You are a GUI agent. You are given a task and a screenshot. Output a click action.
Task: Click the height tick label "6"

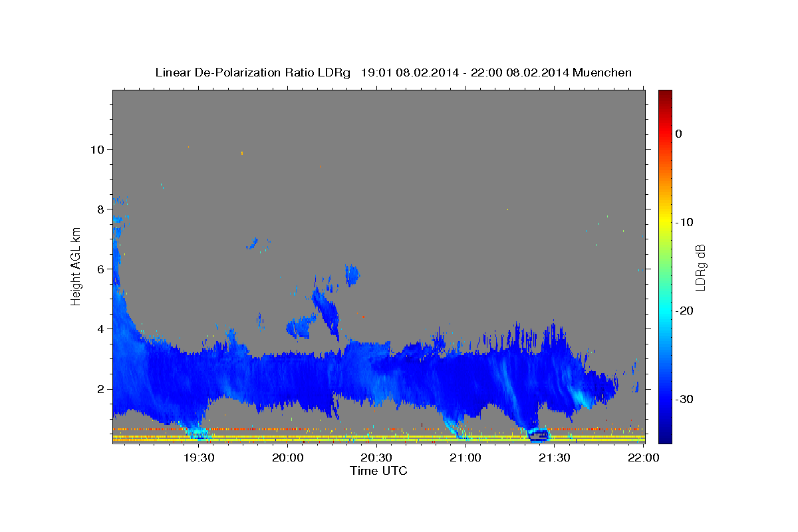tap(101, 269)
